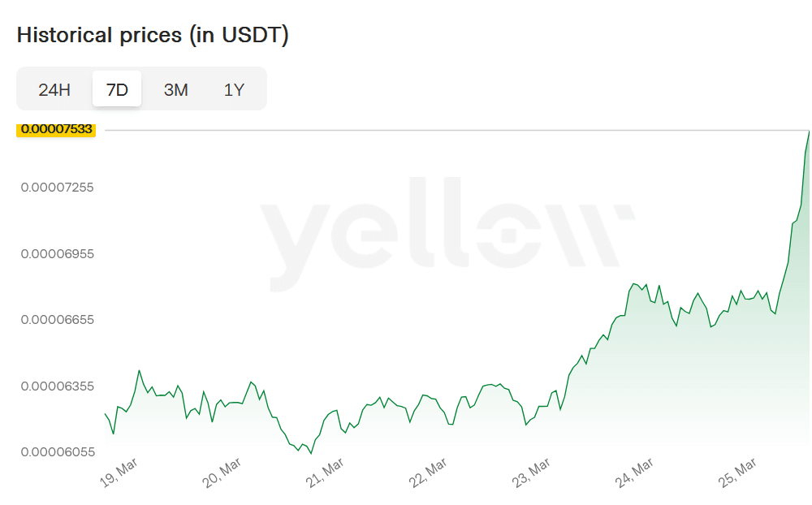Select the 19, Mar date marker
Viewport: 812px width, 505px height.
click(x=119, y=473)
